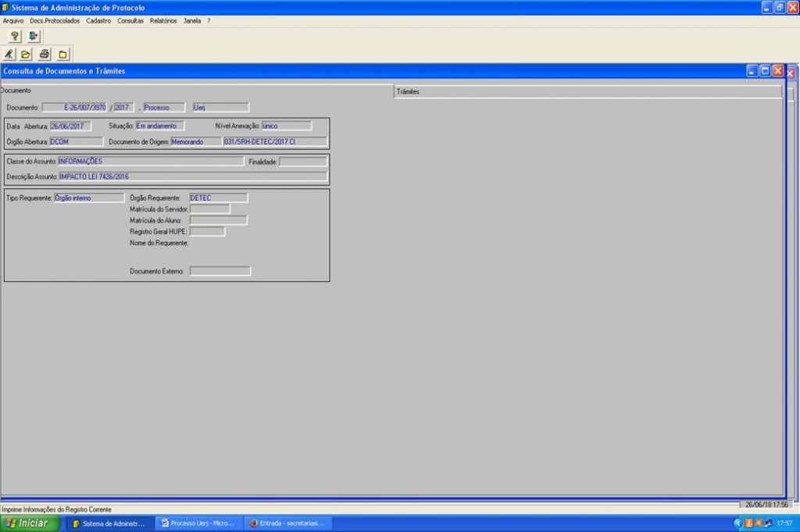Open the Consultas menu
Screen dimensions: 800x532
[130, 21]
